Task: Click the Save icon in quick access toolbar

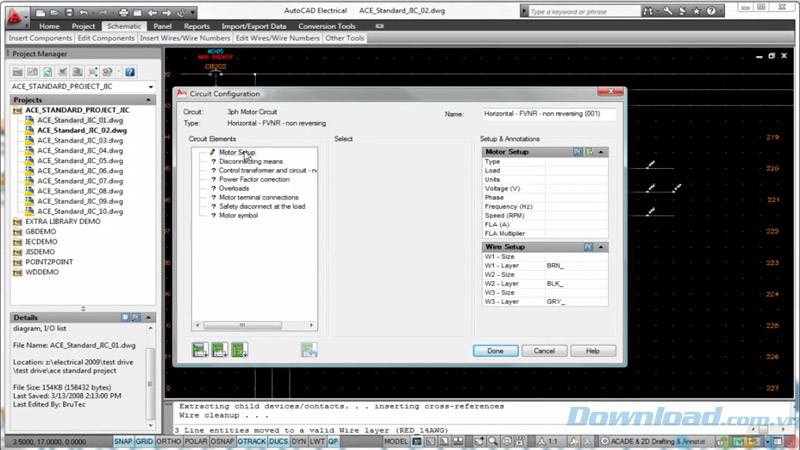Action: click(69, 11)
